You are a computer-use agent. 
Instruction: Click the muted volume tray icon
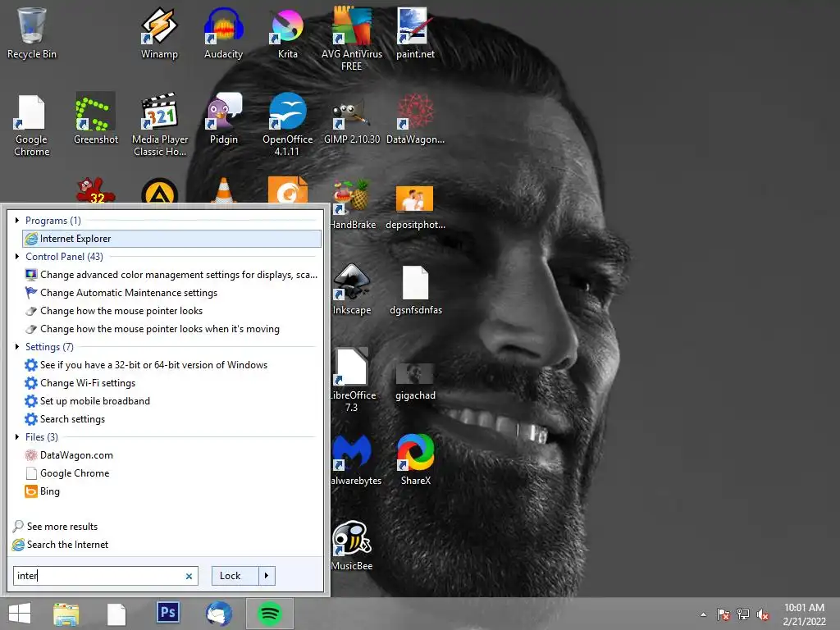click(x=763, y=614)
